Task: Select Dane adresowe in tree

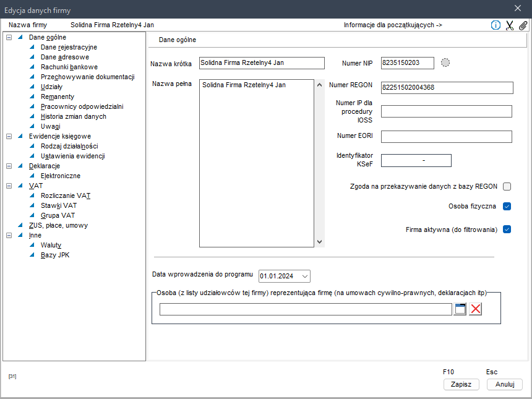Action: click(65, 57)
